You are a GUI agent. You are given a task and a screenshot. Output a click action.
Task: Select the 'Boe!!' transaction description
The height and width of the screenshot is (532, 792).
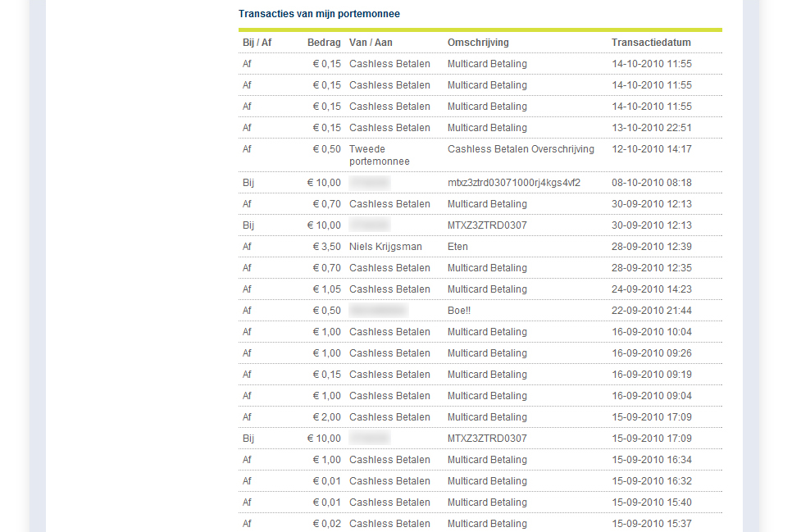pyautogui.click(x=459, y=311)
